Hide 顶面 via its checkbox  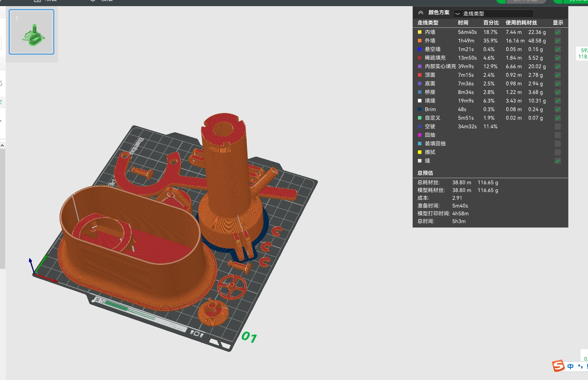pos(558,75)
